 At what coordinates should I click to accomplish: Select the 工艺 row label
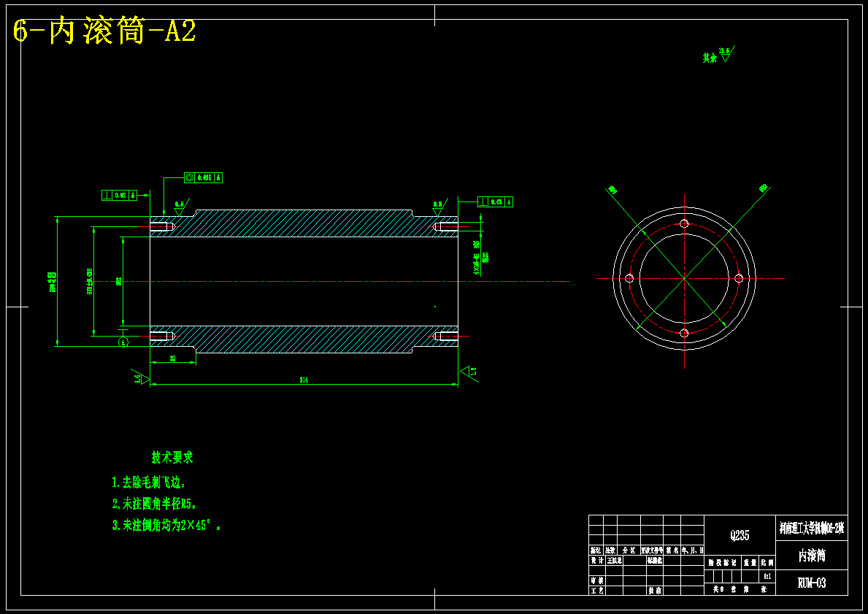596,591
